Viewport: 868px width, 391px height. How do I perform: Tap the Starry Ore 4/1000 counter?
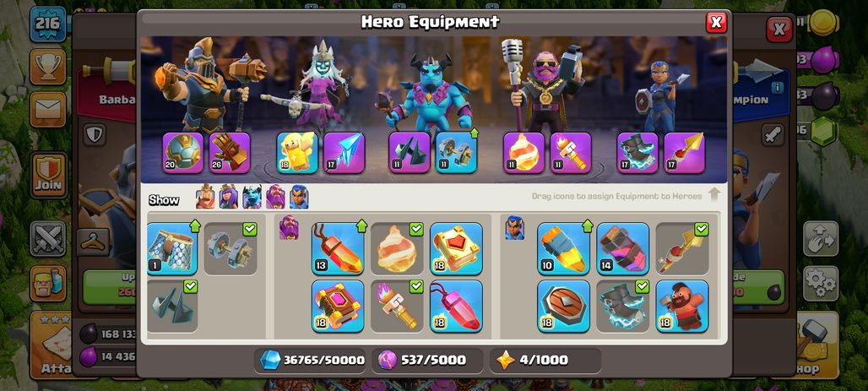(x=545, y=361)
